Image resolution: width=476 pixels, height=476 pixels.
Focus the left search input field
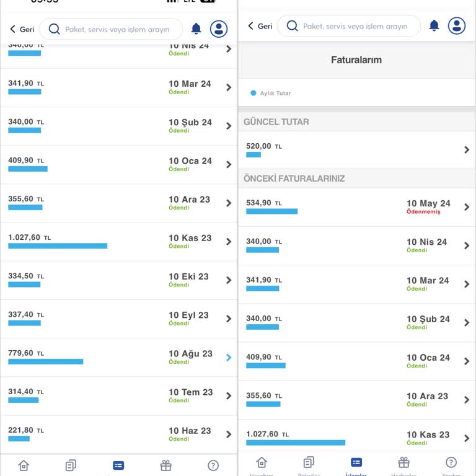tap(111, 29)
